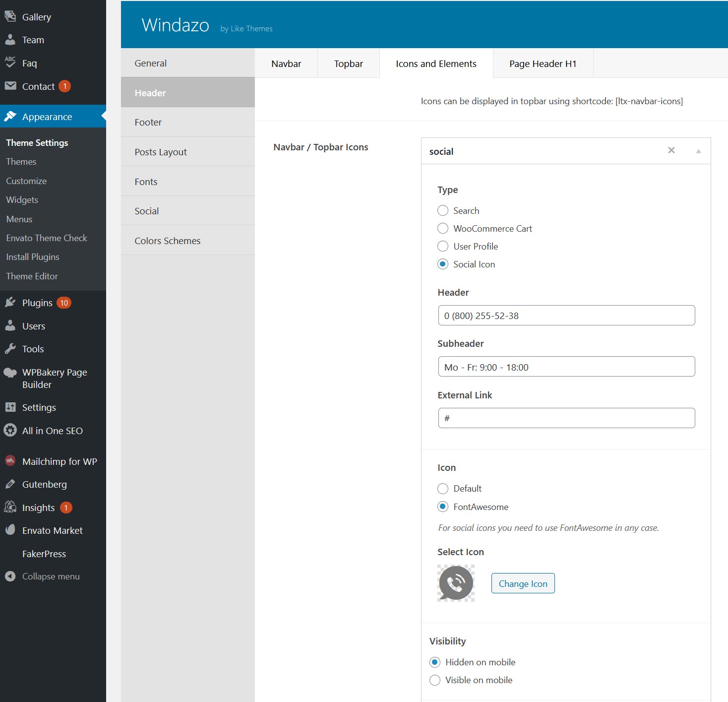Open Envato Theme Check link
Image resolution: width=728 pixels, height=702 pixels.
coord(47,238)
